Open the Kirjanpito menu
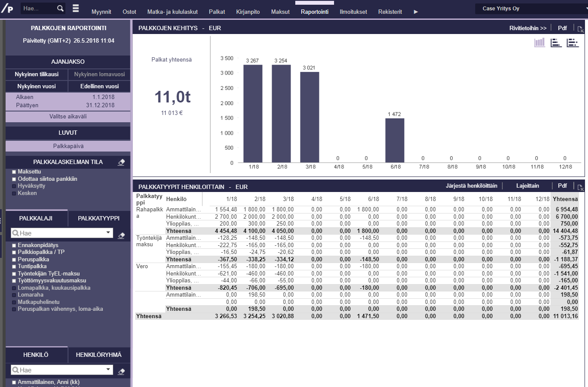Screen dimensions: 588x387 pyautogui.click(x=248, y=12)
